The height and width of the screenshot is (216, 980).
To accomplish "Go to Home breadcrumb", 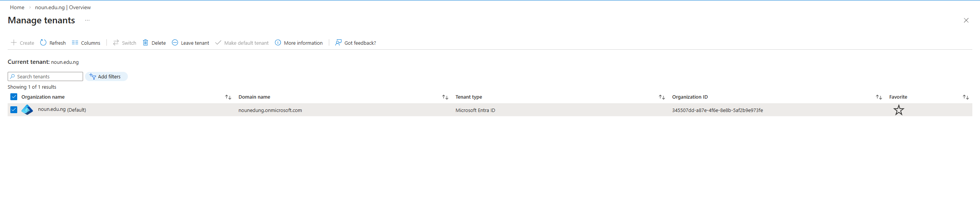I will [x=17, y=7].
